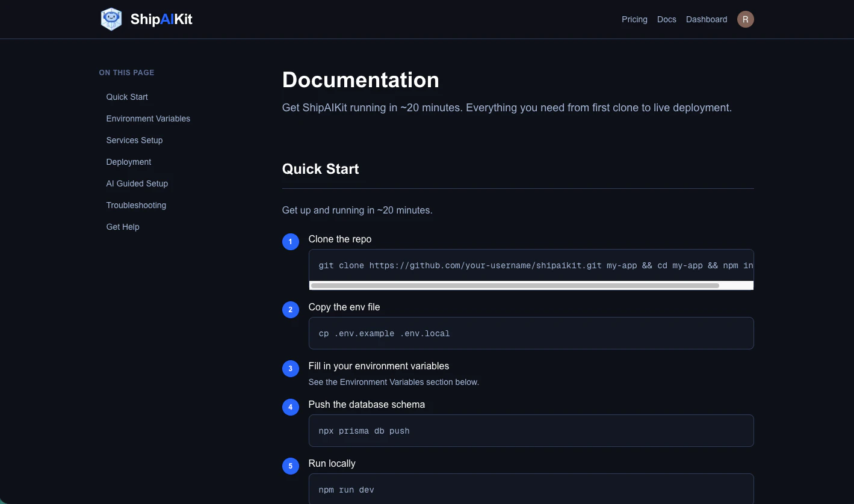Image resolution: width=854 pixels, height=504 pixels.
Task: Click the Documentation page heading
Action: [360, 80]
